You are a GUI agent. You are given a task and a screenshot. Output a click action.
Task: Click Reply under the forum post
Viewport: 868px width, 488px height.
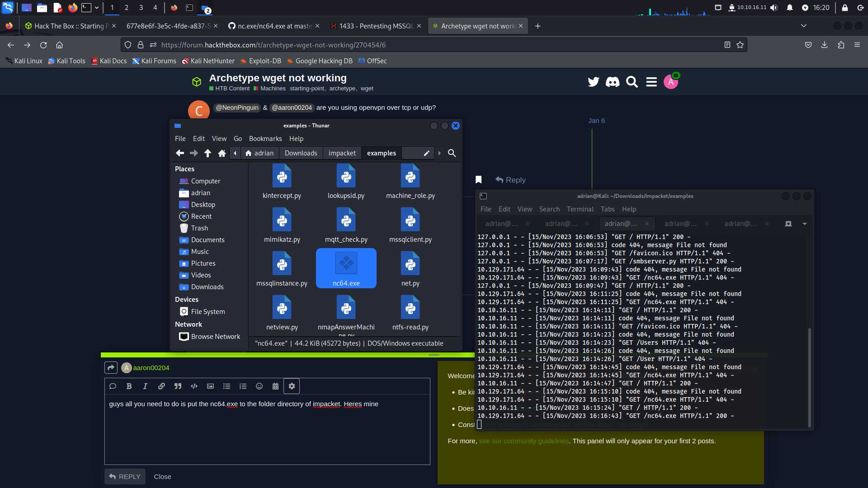click(x=510, y=180)
